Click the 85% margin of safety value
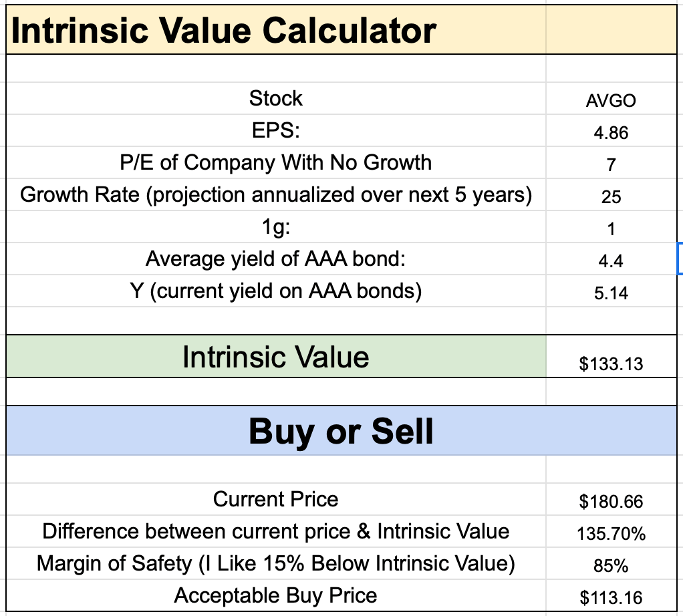This screenshot has width=683, height=616. 611,566
